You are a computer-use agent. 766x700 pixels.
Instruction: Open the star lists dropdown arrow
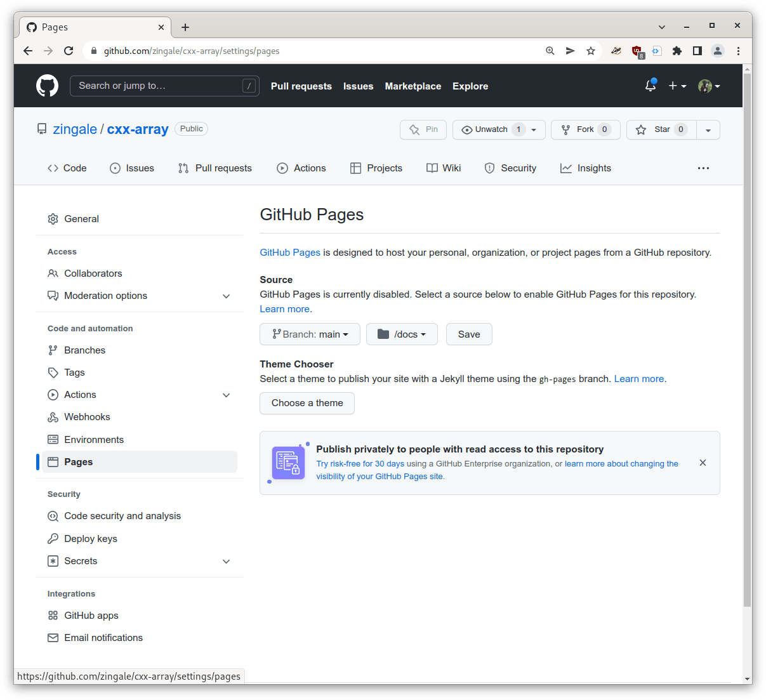coord(708,129)
